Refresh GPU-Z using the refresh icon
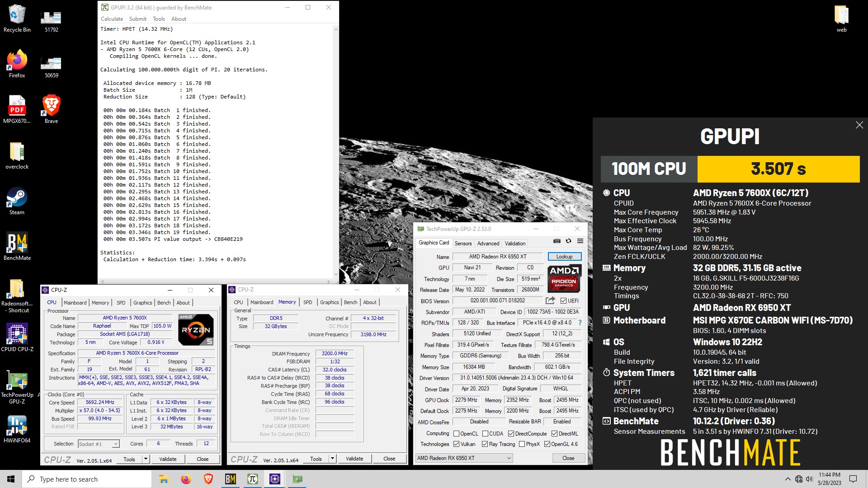The width and height of the screenshot is (868, 488). pyautogui.click(x=568, y=241)
